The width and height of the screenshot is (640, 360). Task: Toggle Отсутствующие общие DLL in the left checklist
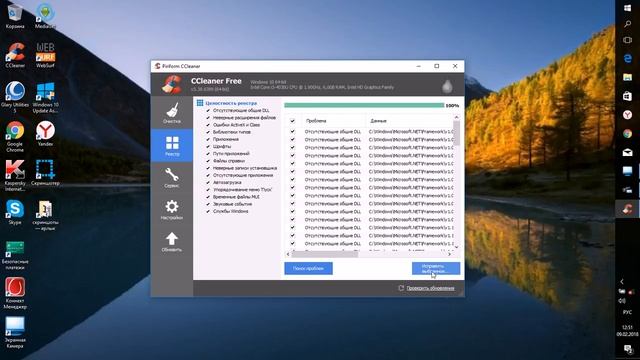pos(208,111)
